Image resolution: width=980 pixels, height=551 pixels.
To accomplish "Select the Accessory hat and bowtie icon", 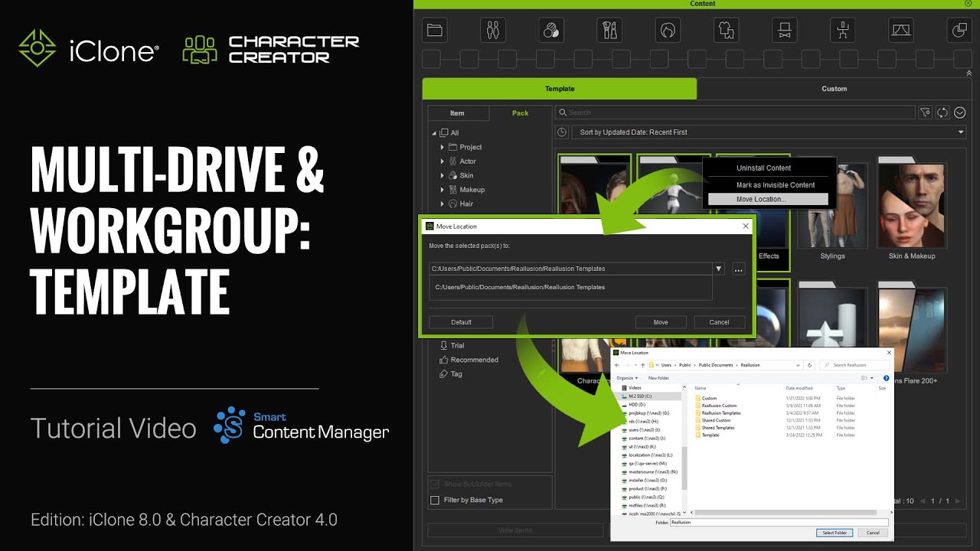I will click(784, 30).
